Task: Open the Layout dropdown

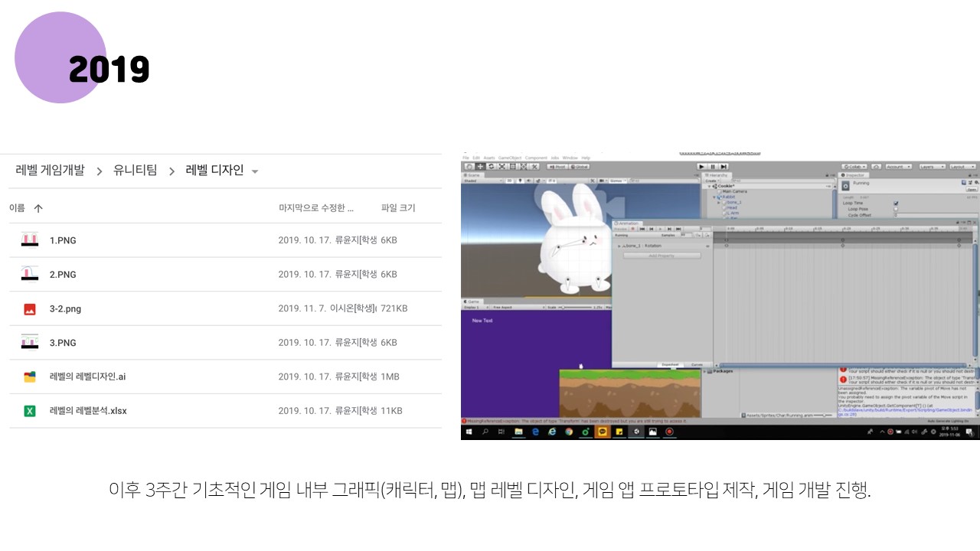Action: [962, 167]
